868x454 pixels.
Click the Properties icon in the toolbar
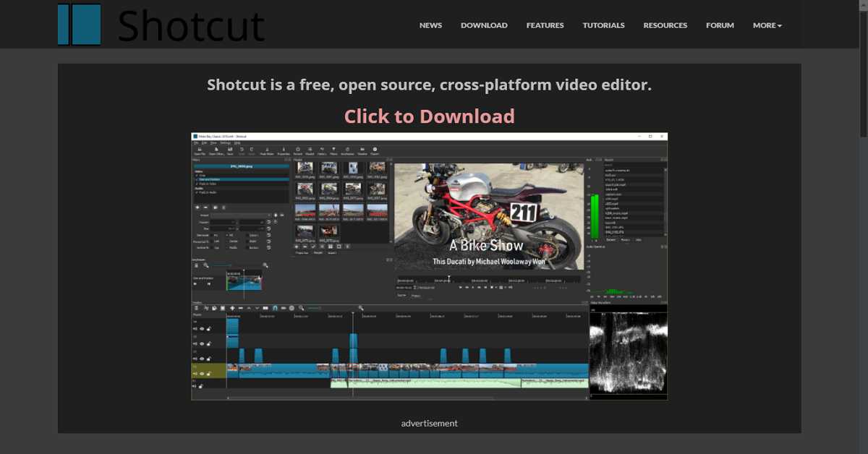click(x=284, y=150)
